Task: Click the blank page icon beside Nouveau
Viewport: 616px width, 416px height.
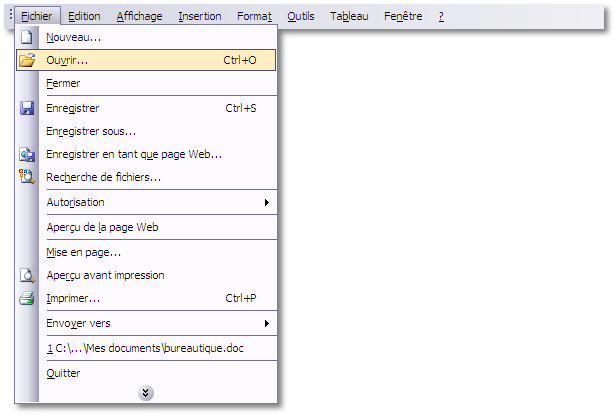Action: tap(27, 37)
